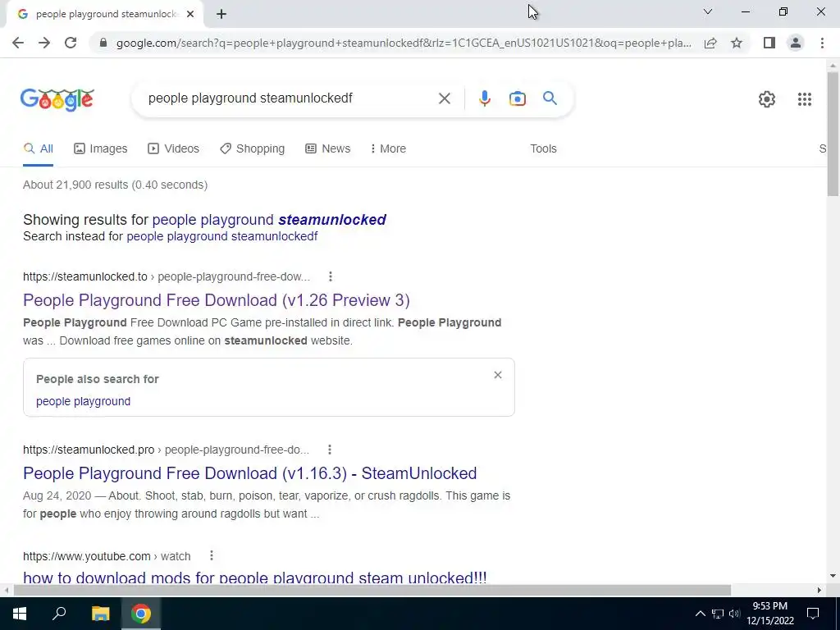The image size is (840, 630).
Task: Click Chrome icon in the taskbar
Action: tap(141, 614)
